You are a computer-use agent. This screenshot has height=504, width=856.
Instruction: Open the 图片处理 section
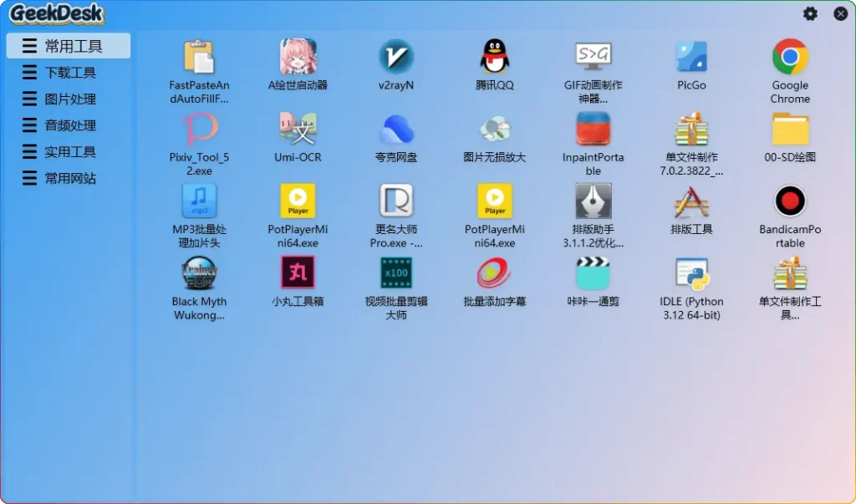point(69,99)
